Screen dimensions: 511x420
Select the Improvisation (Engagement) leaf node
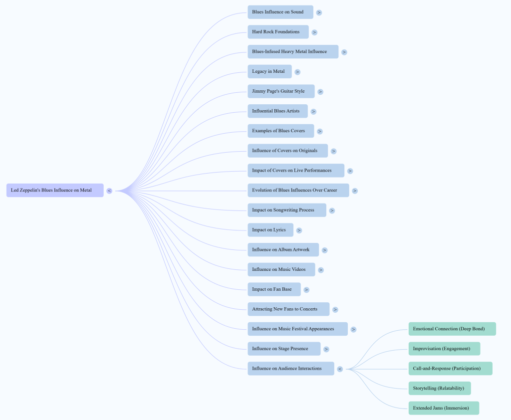(445, 349)
